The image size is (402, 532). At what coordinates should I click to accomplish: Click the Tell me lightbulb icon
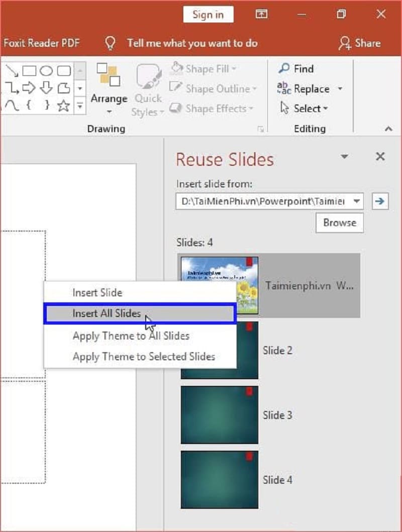tap(110, 43)
